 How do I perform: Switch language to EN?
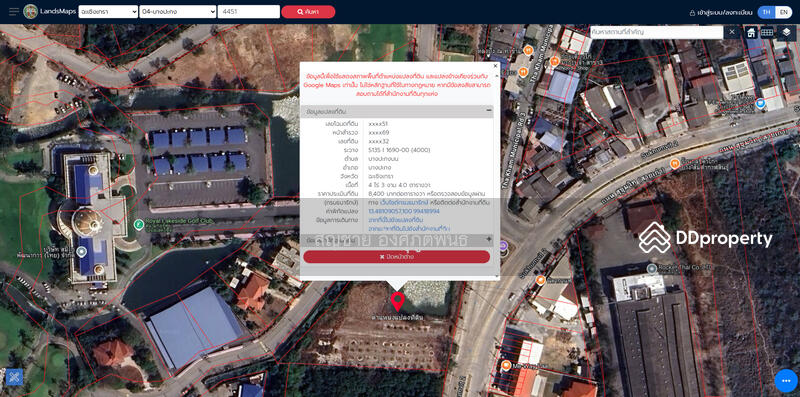[783, 12]
